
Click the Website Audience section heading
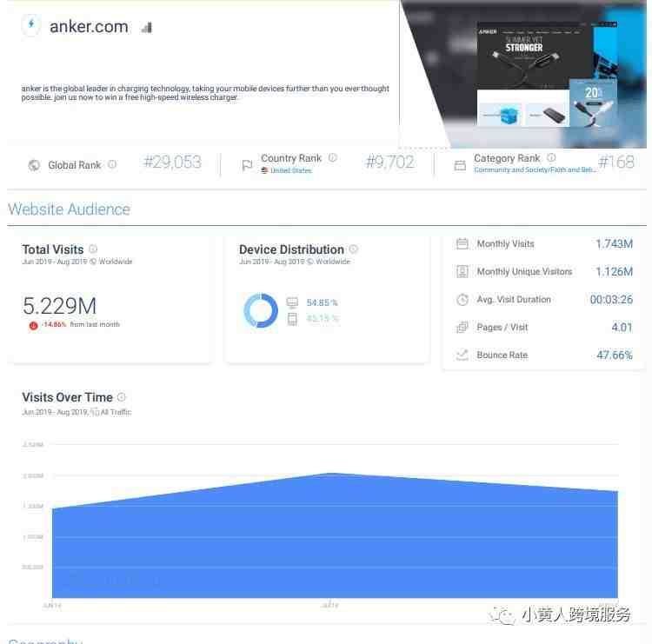click(69, 209)
